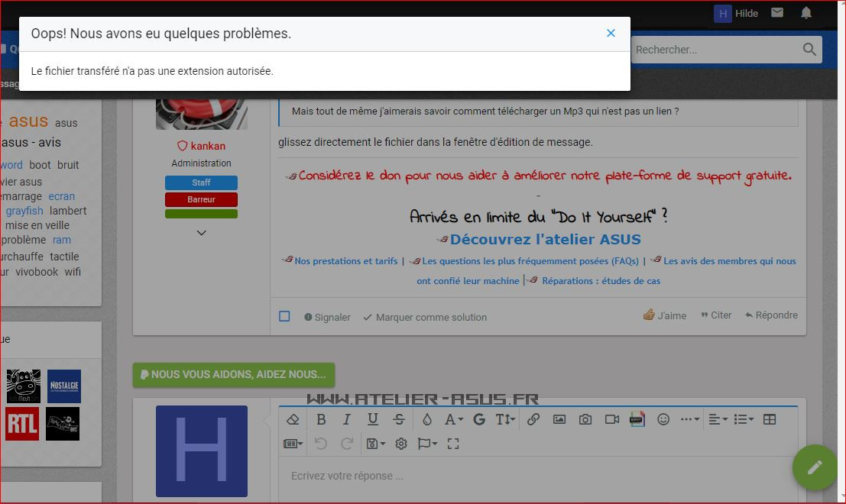
Task: Open the more options ellipsis menu
Action: (689, 419)
